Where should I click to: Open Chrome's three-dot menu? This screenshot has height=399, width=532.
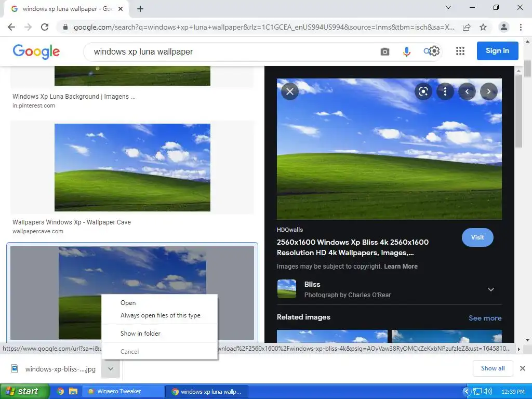click(x=521, y=27)
